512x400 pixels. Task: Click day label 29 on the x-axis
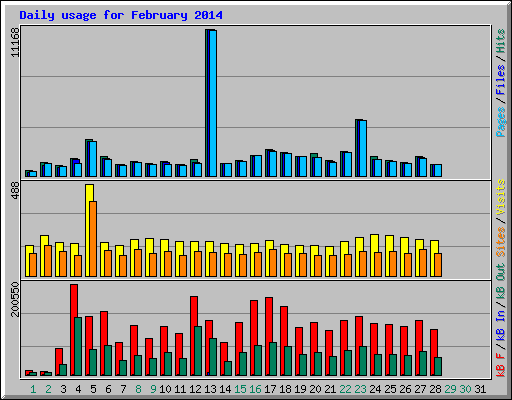click(x=450, y=389)
